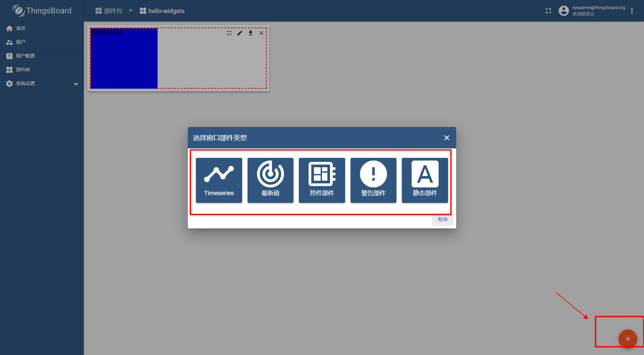Edit the widget with pencil icon
644x355 pixels.
240,33
